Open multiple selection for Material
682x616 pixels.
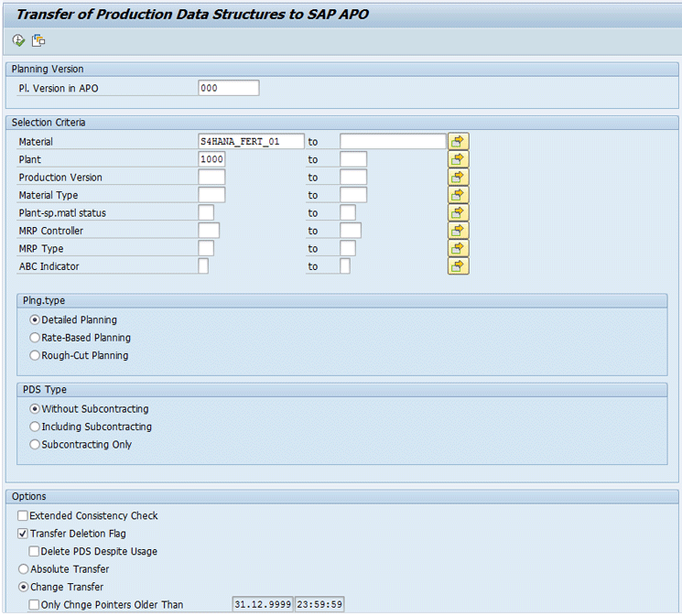458,141
